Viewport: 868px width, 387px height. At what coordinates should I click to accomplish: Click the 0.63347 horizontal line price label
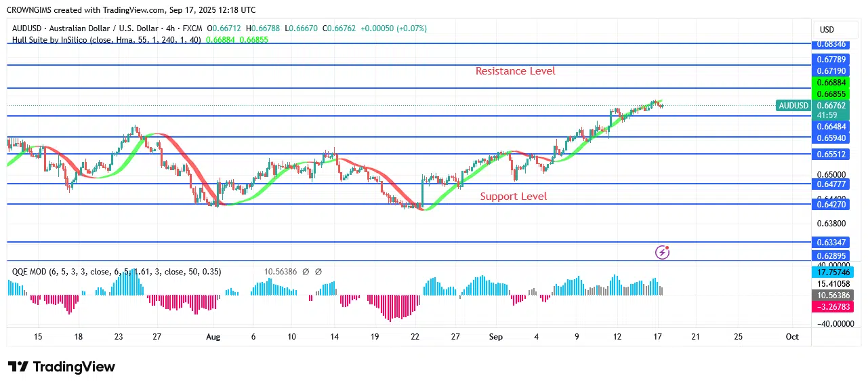pos(832,242)
